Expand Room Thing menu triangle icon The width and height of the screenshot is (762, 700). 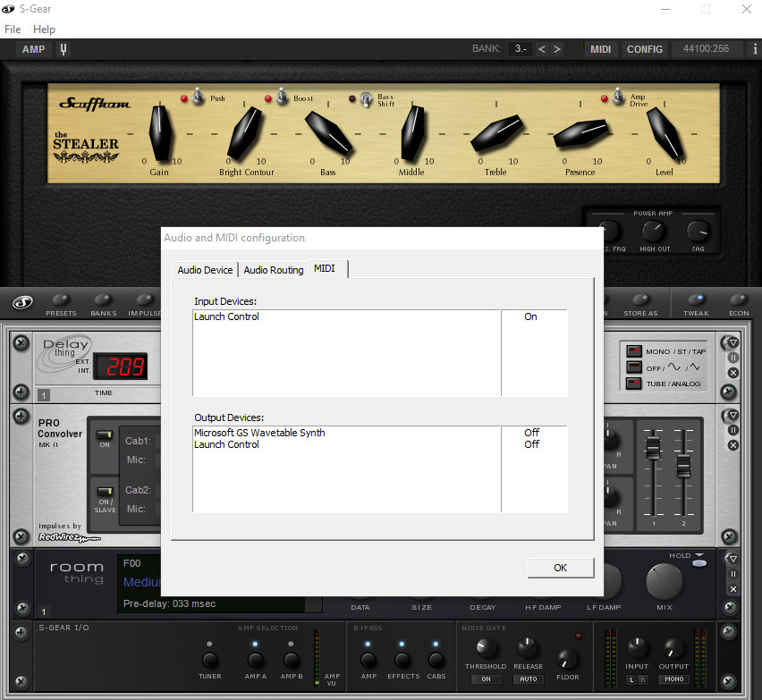tap(733, 559)
